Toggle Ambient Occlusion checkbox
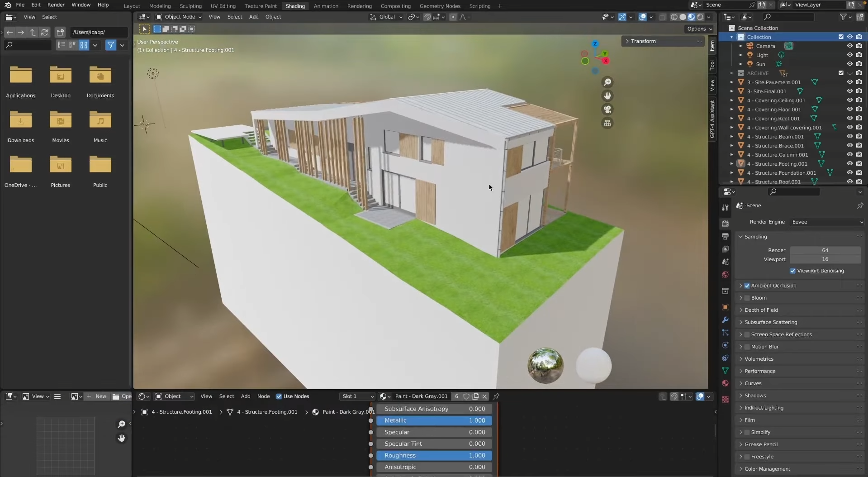 tap(747, 286)
